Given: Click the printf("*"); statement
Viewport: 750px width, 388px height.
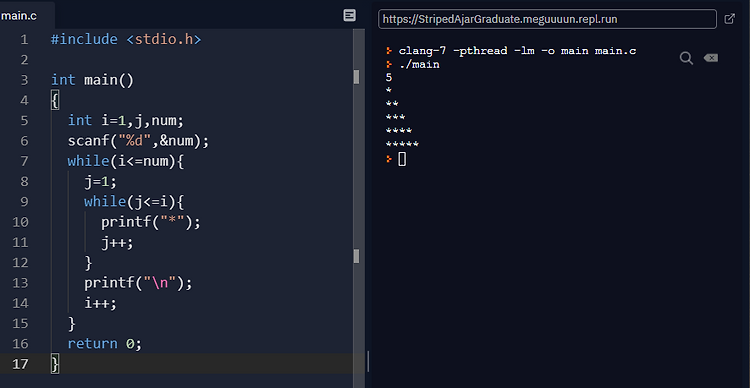Looking at the screenshot, I should [151, 222].
